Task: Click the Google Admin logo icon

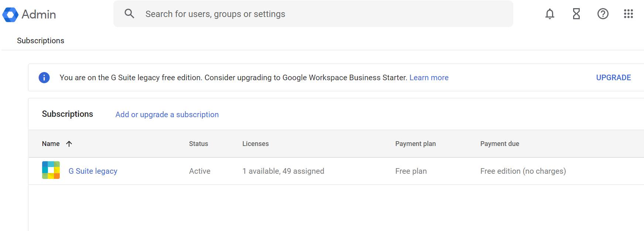Action: click(x=10, y=14)
